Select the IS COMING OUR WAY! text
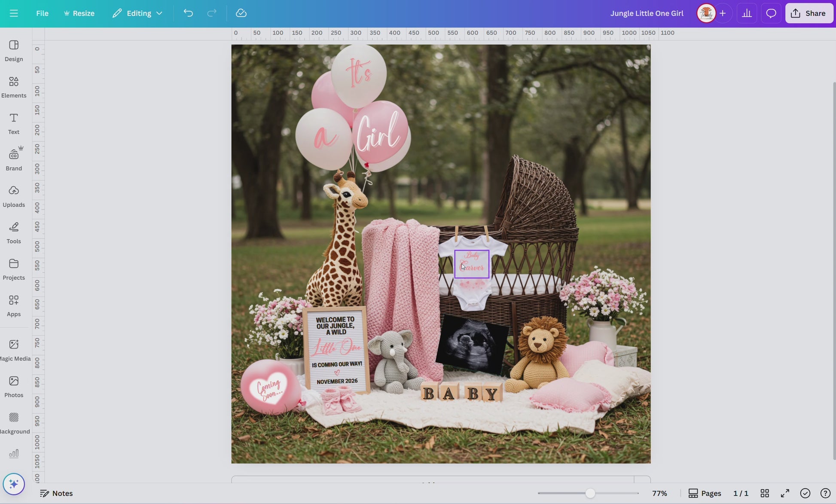The width and height of the screenshot is (836, 504). [x=337, y=364]
